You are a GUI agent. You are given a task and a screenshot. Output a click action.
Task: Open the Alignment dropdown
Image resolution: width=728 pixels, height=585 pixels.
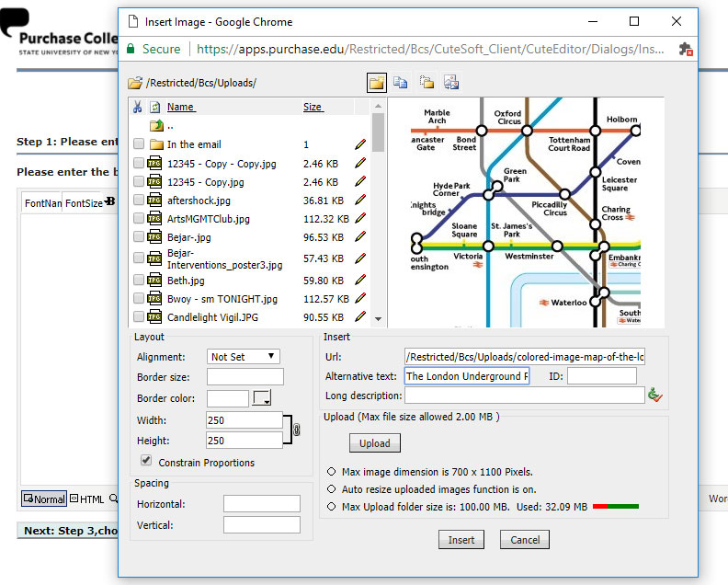pos(244,357)
